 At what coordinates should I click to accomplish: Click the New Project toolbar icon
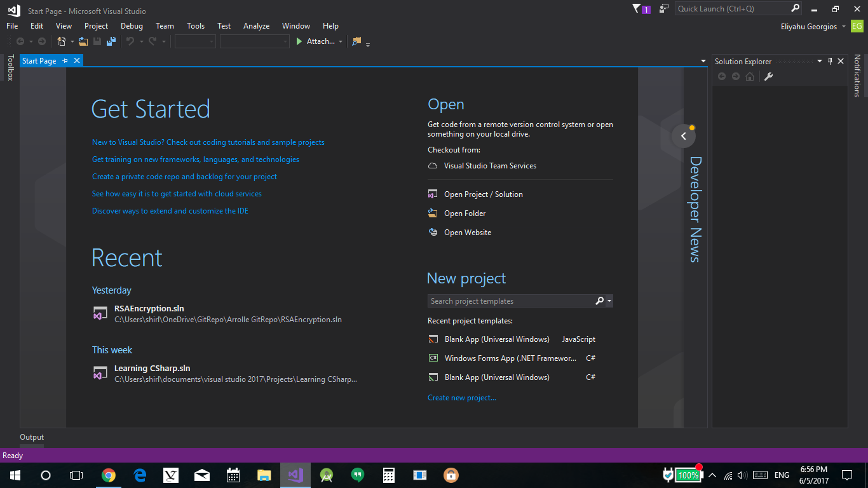tap(62, 41)
